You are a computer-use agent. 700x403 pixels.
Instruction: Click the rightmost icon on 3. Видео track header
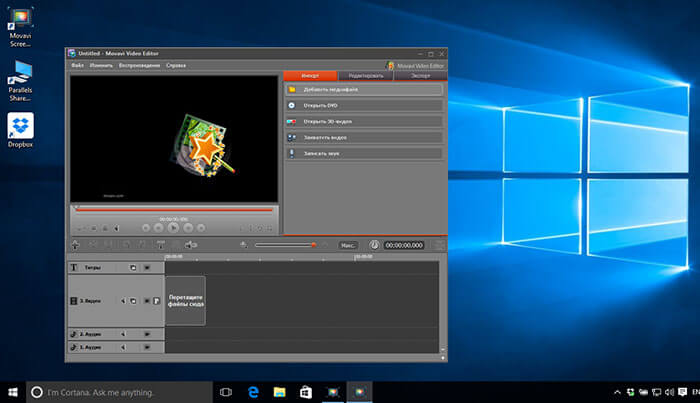coord(157,301)
